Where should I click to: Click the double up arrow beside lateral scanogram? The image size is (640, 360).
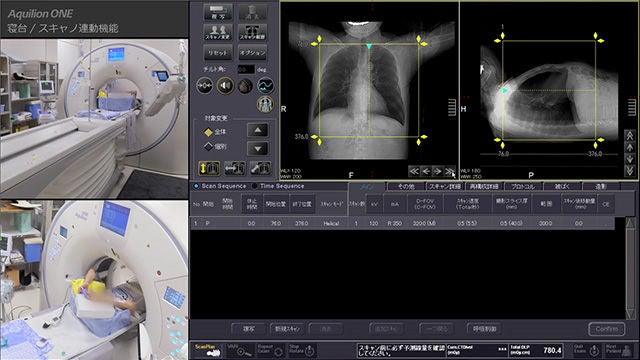point(629,136)
